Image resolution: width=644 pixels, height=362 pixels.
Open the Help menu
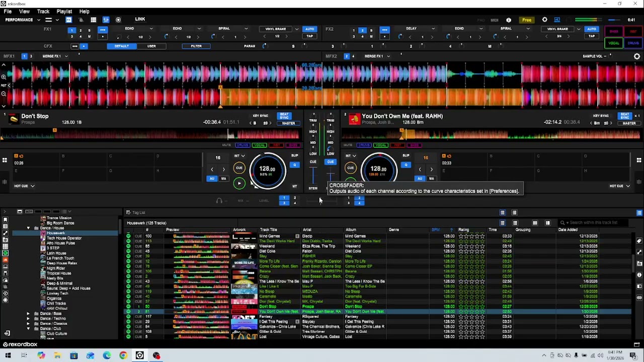point(84,11)
